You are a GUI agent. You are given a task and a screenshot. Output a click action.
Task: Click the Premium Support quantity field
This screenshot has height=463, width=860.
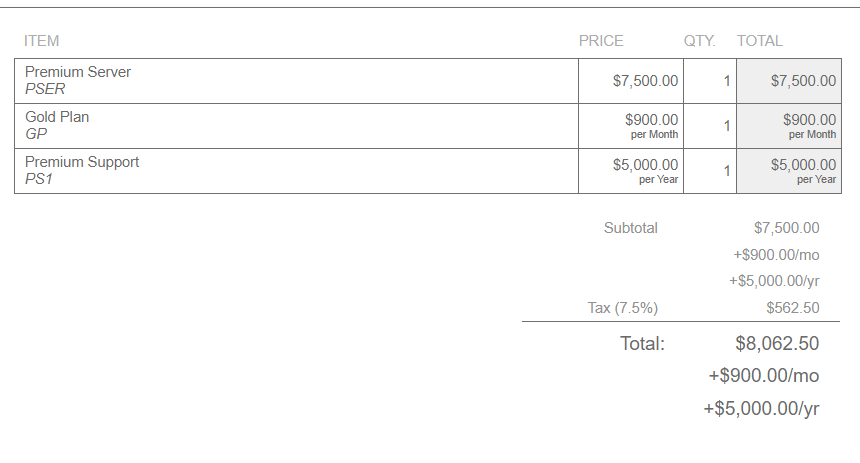710,171
